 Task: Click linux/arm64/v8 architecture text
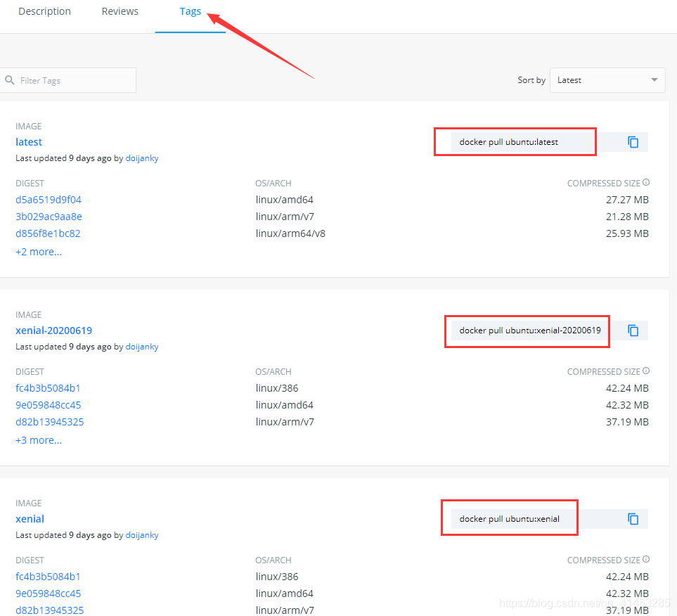[290, 233]
